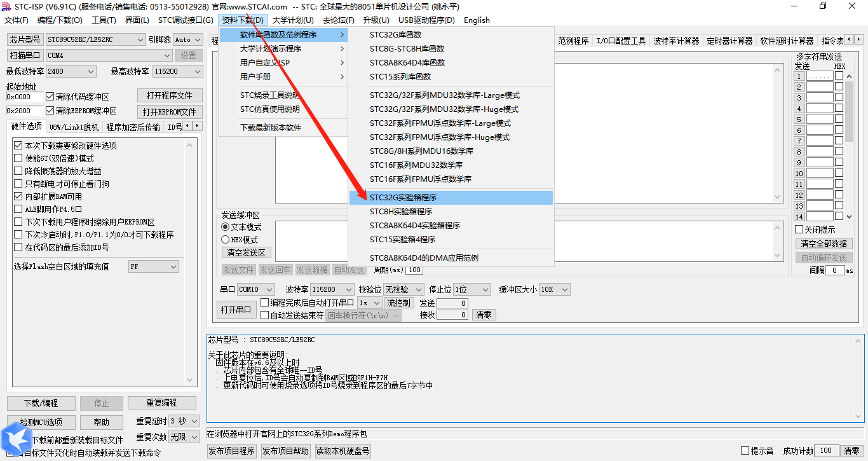Click 清空全部数据 button
868x461 pixels.
(824, 244)
